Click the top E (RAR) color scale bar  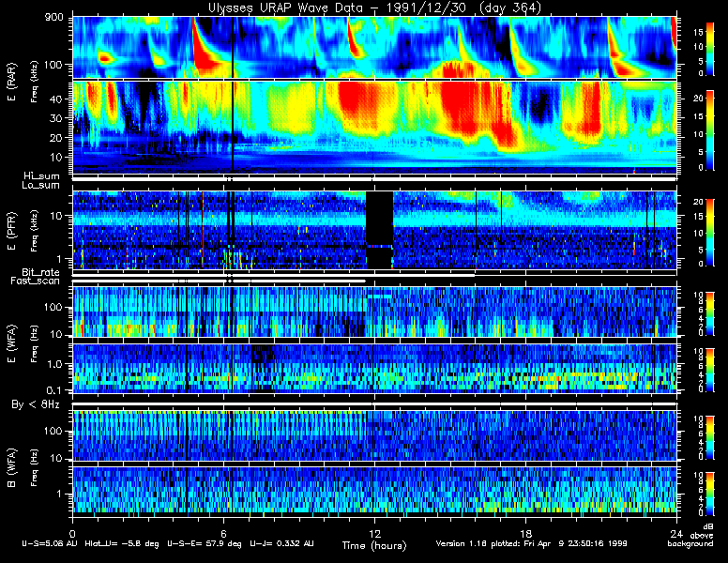click(x=683, y=47)
